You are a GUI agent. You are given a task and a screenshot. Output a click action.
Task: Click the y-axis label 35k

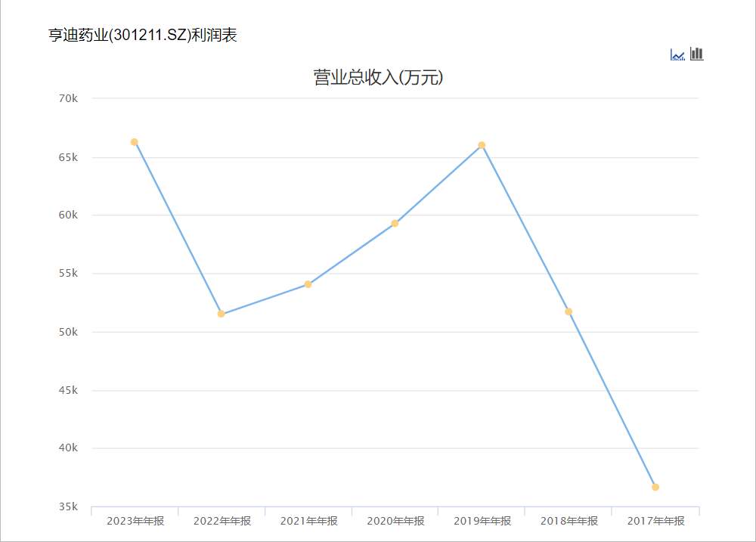68,506
